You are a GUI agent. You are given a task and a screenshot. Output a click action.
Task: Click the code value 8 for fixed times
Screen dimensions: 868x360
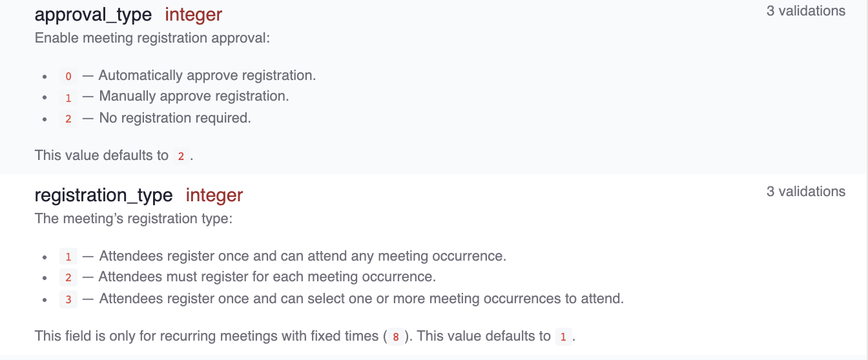tap(395, 337)
